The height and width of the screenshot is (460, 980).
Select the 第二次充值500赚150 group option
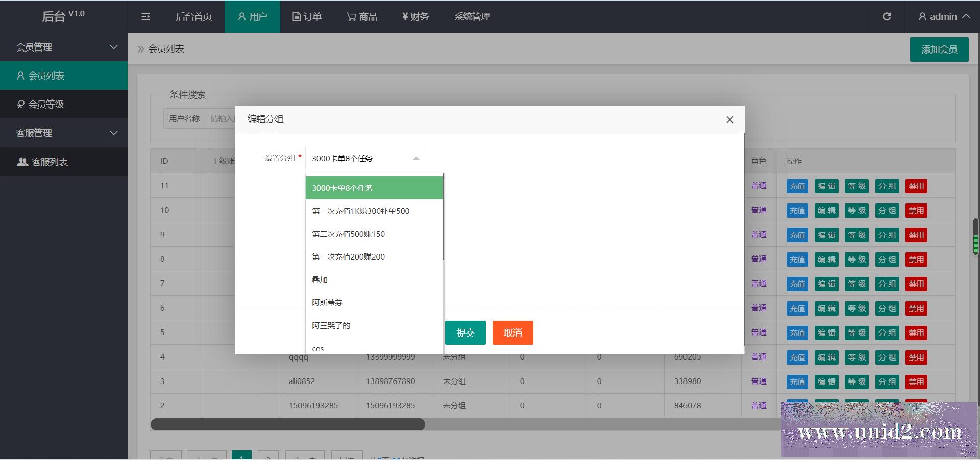(x=348, y=234)
